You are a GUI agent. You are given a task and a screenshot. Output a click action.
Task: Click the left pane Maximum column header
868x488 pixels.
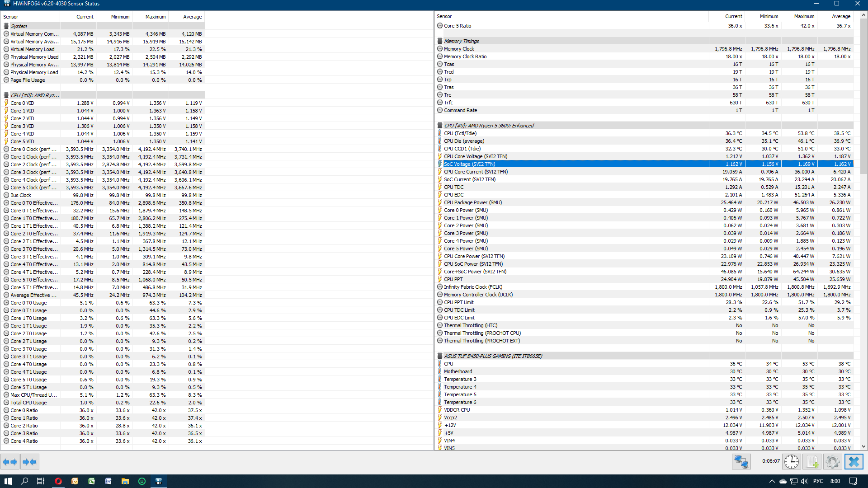(x=155, y=17)
